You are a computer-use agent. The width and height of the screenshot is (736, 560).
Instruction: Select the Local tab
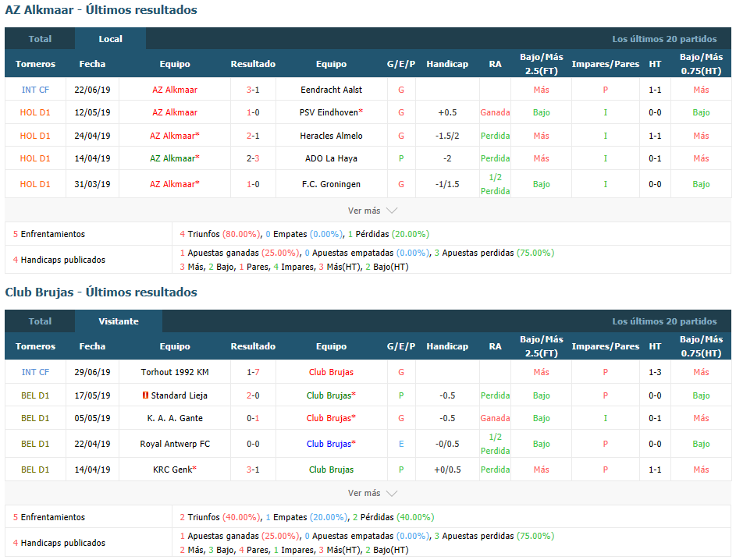click(110, 39)
